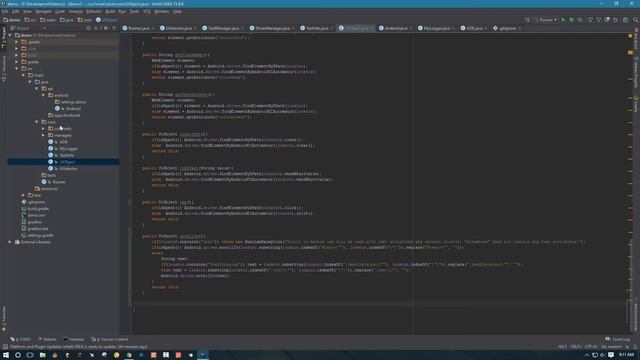640x360 pixels.
Task: Open the TODO tool window button
Action: point(20,339)
